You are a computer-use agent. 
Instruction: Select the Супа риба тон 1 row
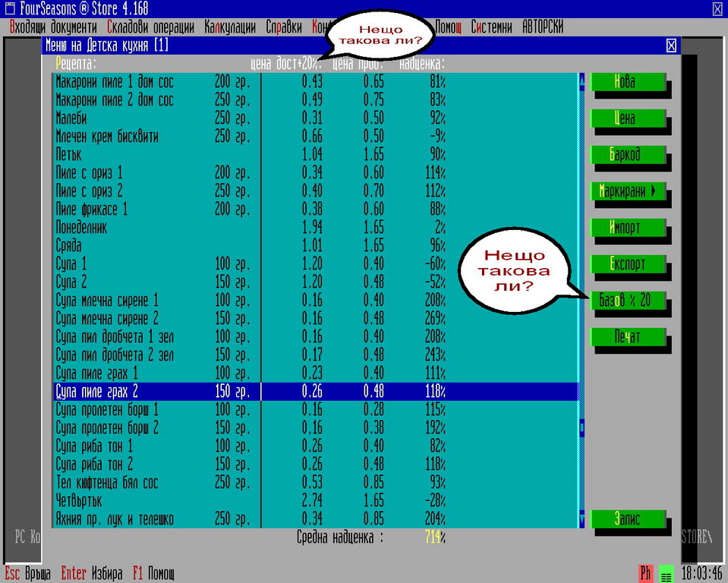(x=152, y=446)
